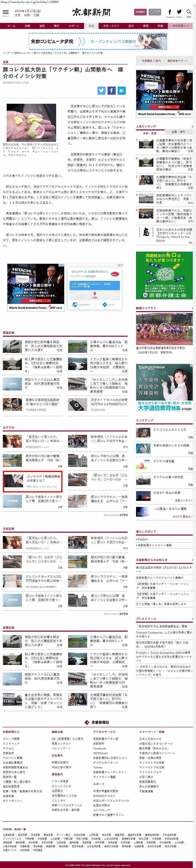This screenshot has width=196, height=868.
Task: Open the 京都新聞社 footer logo
Action: coord(97,722)
